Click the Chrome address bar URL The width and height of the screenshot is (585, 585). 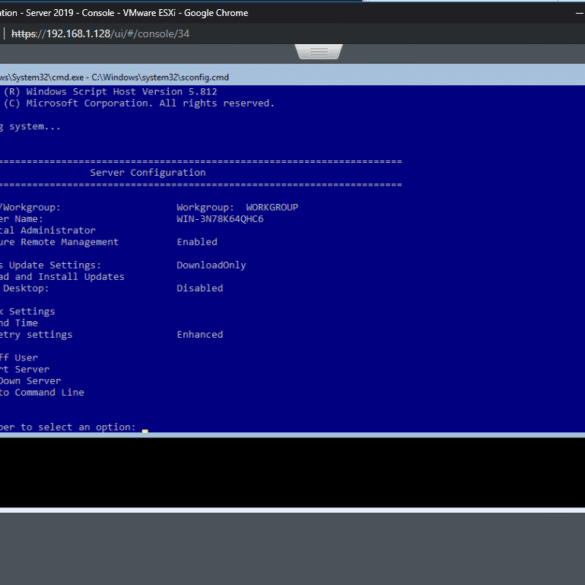click(100, 34)
